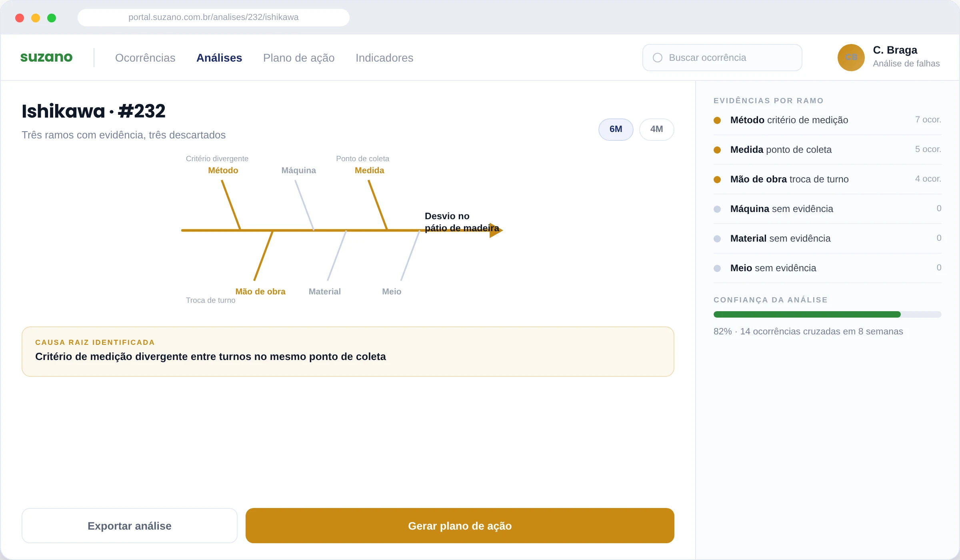This screenshot has width=960, height=560.
Task: Click the Desvio no pátio de madeira effect
Action: (462, 222)
